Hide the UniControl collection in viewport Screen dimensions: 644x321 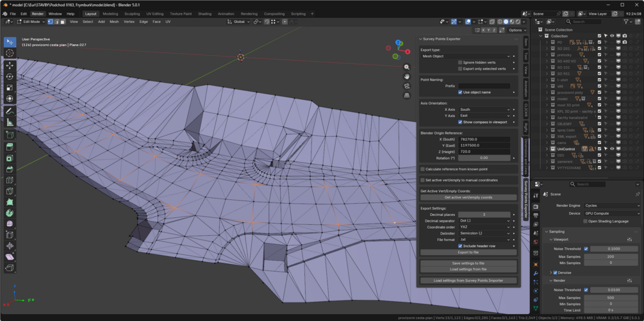612,149
